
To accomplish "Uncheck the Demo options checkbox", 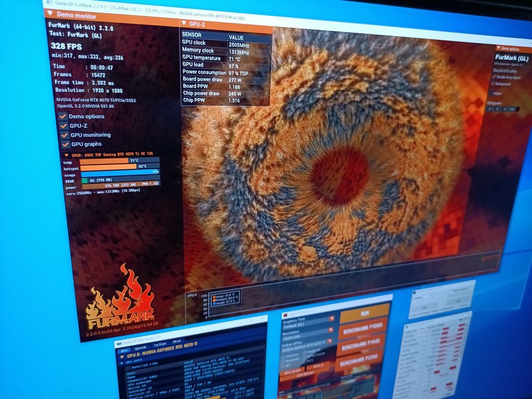I will (63, 116).
